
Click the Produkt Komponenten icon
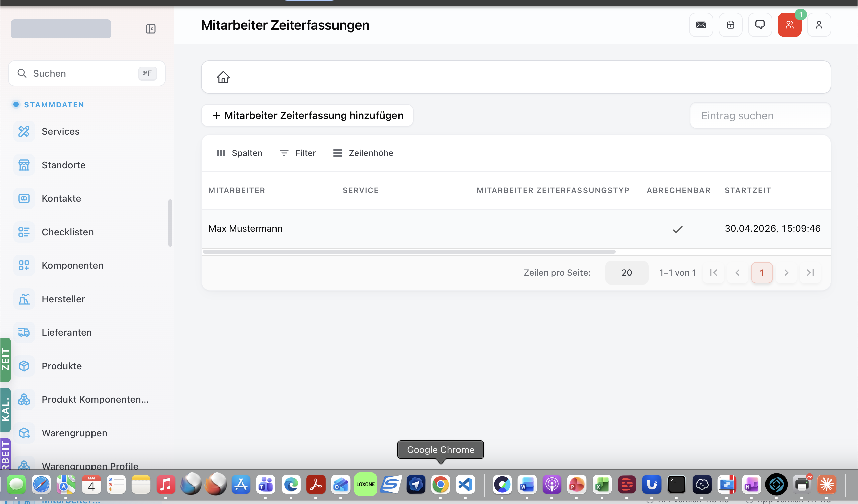(24, 399)
